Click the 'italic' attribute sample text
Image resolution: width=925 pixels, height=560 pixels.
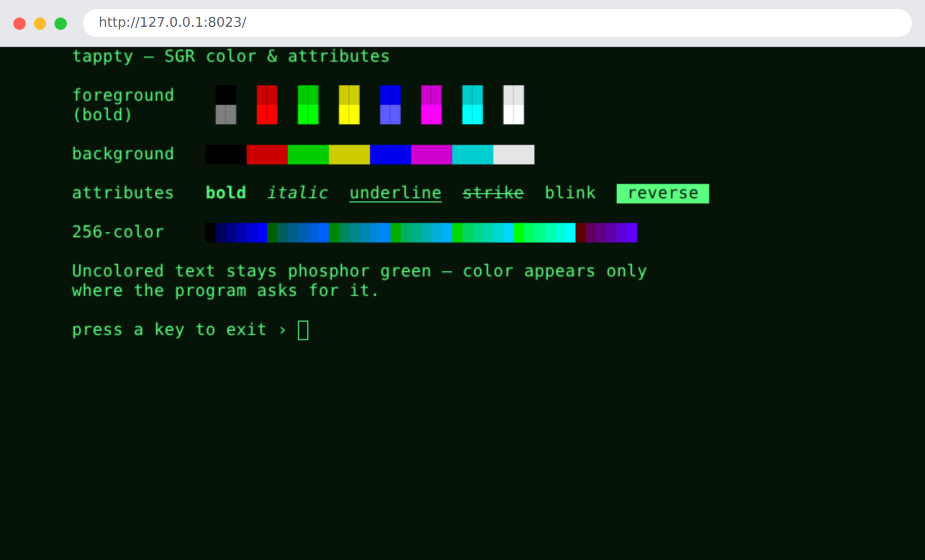298,193
